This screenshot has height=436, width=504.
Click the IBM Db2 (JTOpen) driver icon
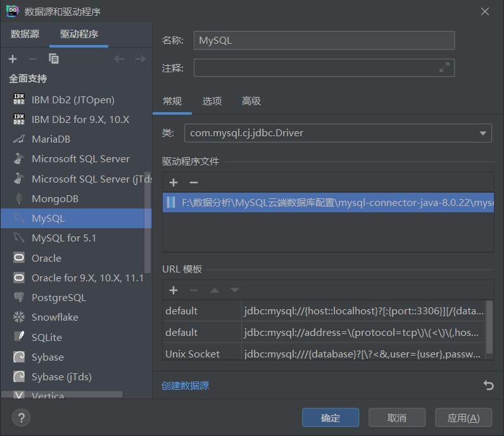19,99
